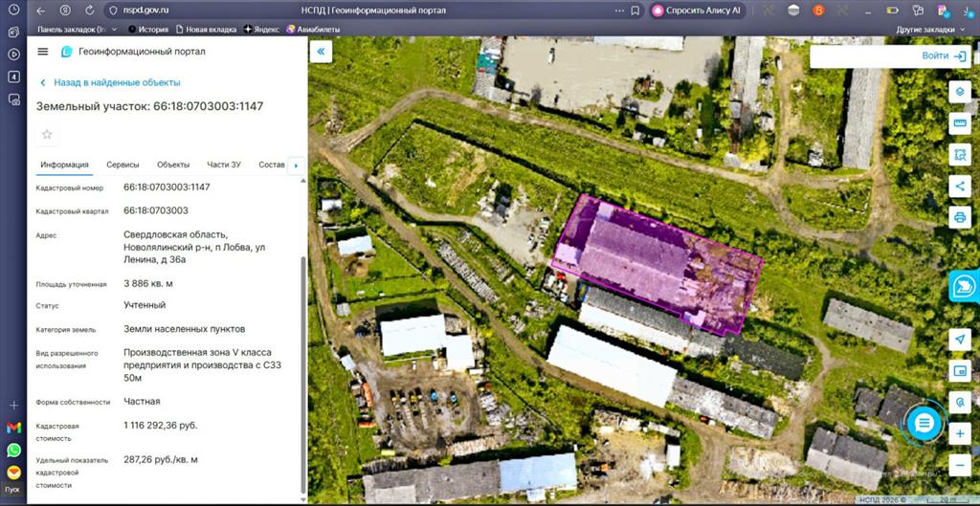Click the info panel vertical scrollbar
The height and width of the screenshot is (506, 980).
[303, 375]
